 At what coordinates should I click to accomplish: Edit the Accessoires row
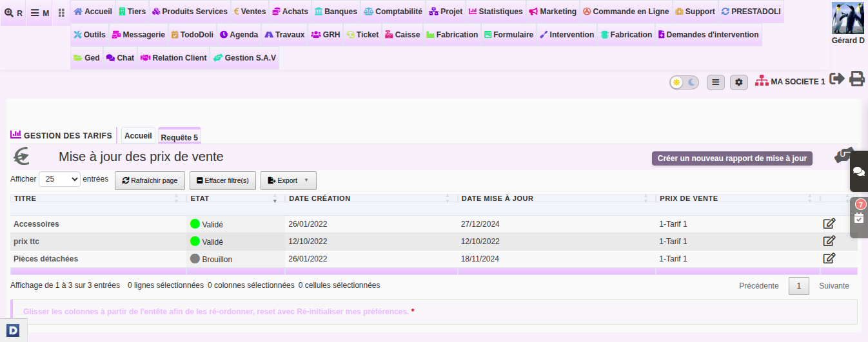[x=829, y=224]
